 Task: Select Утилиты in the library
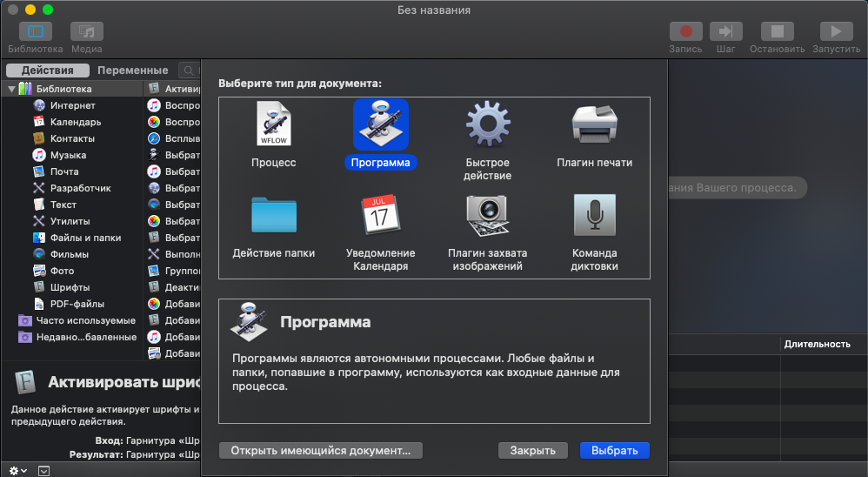[x=70, y=221]
